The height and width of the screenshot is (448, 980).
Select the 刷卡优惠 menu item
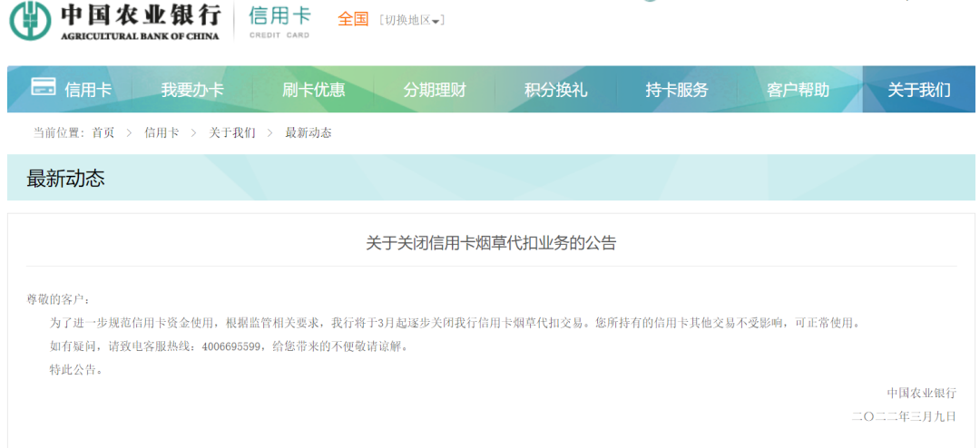313,90
